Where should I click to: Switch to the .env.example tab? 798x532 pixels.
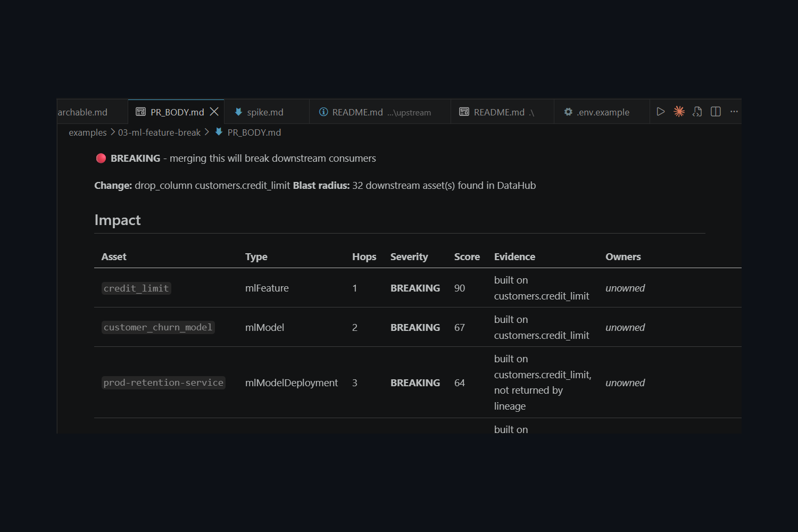(x=603, y=112)
